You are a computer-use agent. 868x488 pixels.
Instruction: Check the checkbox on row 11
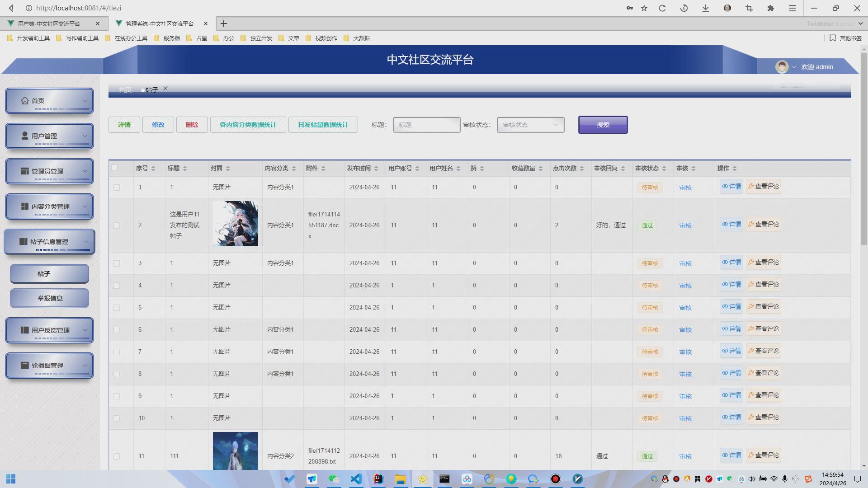tap(117, 456)
